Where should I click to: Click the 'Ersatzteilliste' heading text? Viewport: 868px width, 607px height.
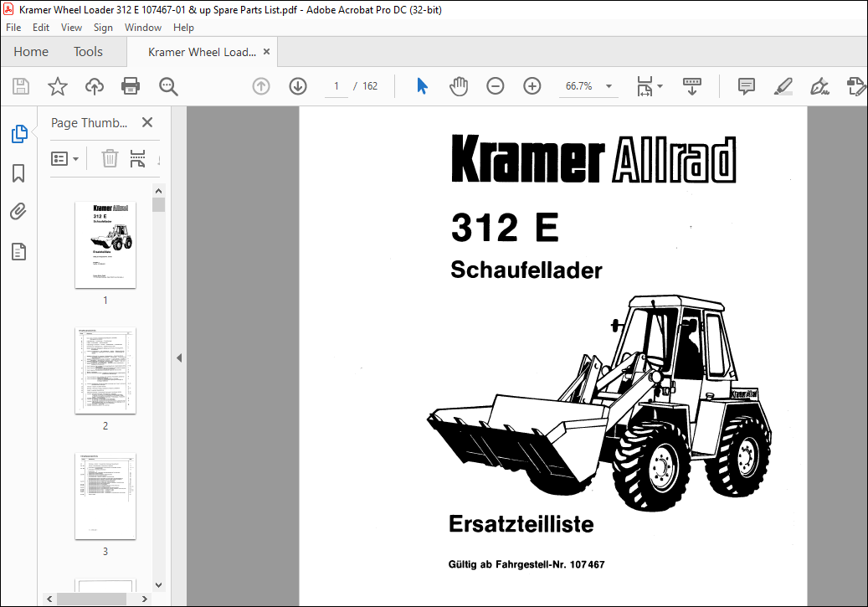point(521,524)
